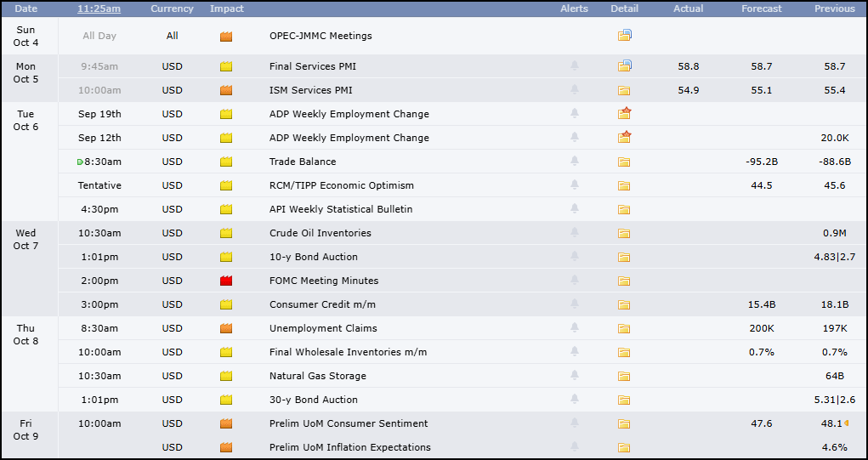The image size is (868, 460).
Task: Click the Alerts column header
Action: pos(574,9)
